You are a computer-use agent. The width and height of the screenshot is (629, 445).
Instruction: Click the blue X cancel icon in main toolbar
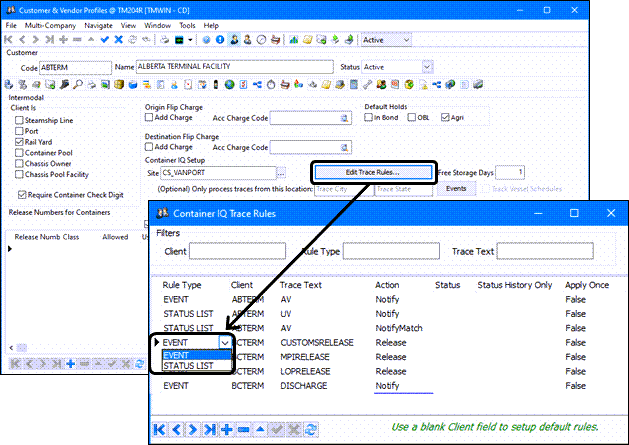pos(119,39)
